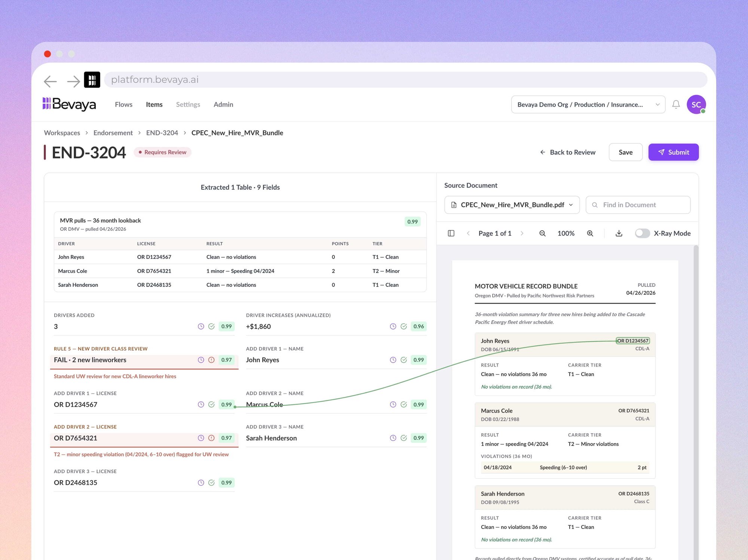Open the Settings menu
Screen dimensions: 748x560
point(188,104)
